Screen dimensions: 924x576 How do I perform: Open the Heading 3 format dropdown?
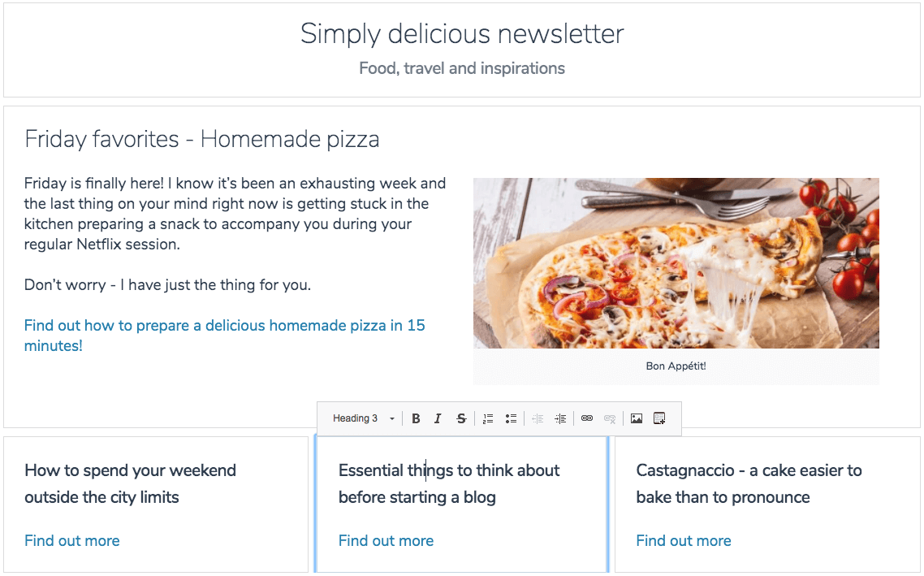(x=363, y=418)
